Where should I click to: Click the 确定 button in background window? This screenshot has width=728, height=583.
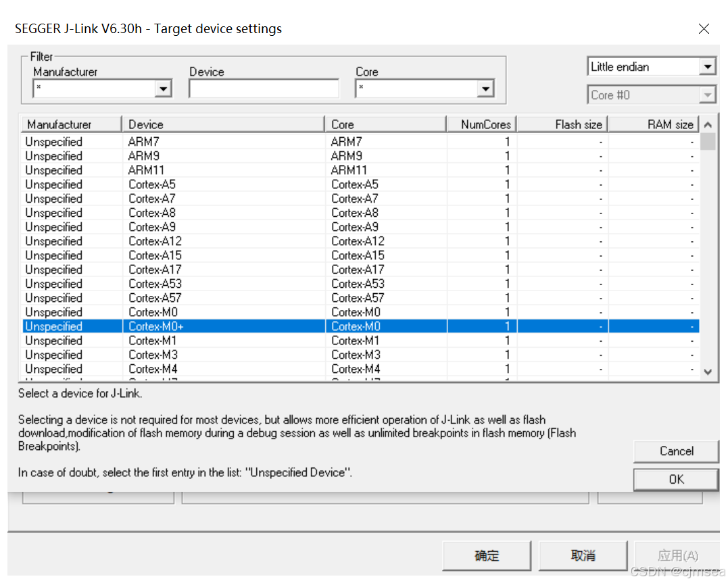click(487, 555)
